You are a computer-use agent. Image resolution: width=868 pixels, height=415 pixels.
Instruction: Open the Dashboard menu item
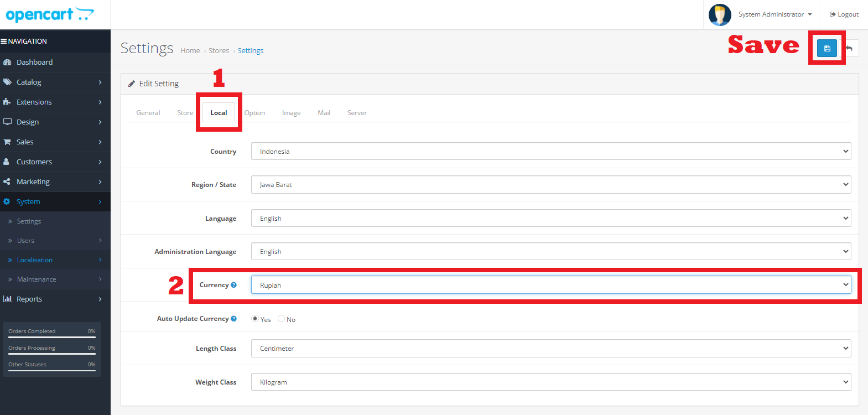(x=34, y=63)
